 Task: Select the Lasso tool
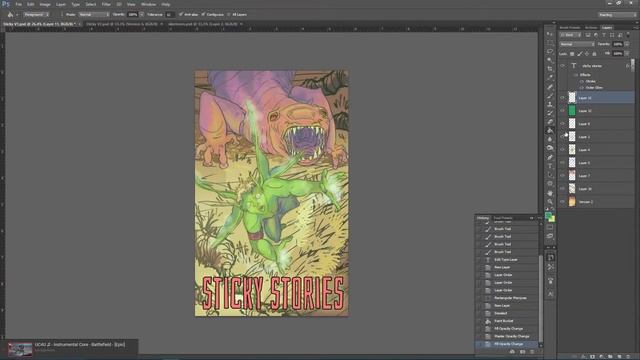tap(550, 51)
